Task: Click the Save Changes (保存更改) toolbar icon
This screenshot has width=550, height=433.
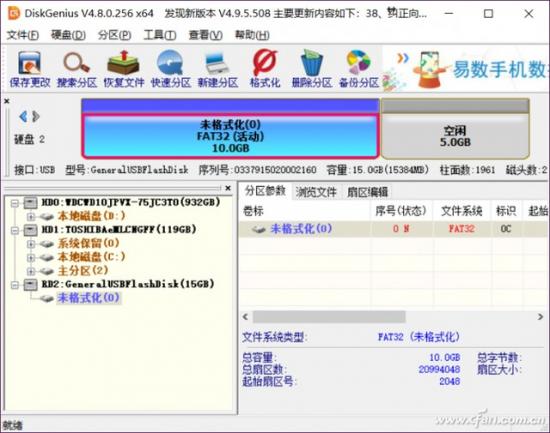Action: click(30, 69)
